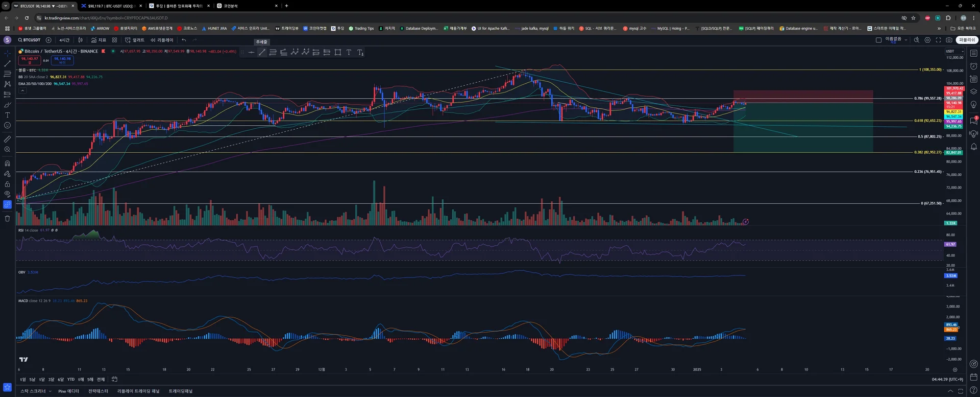Image resolution: width=980 pixels, height=397 pixels.
Task: Open the 4시간 timeframe interval dropdown
Action: (64, 40)
